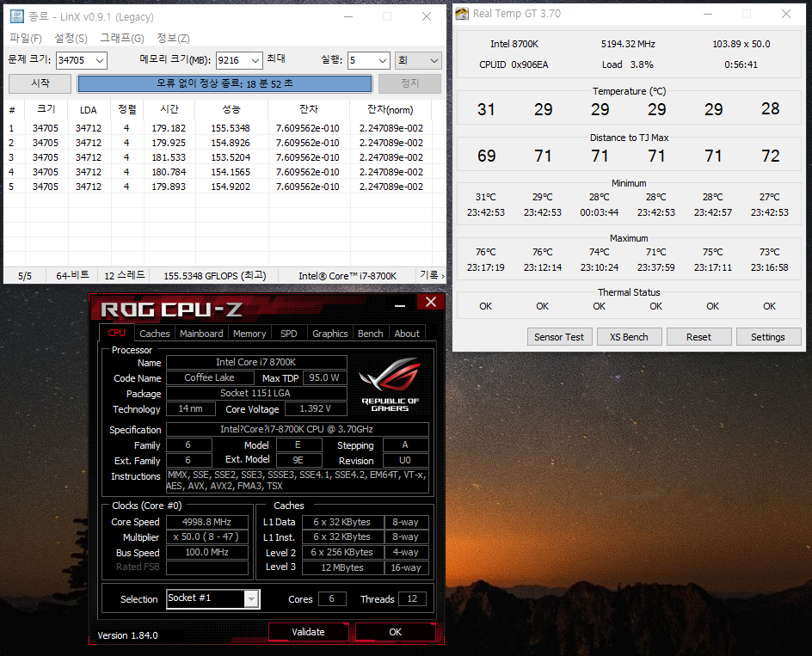Select LinX result row with time 179.182
The image size is (812, 656).
(218, 128)
